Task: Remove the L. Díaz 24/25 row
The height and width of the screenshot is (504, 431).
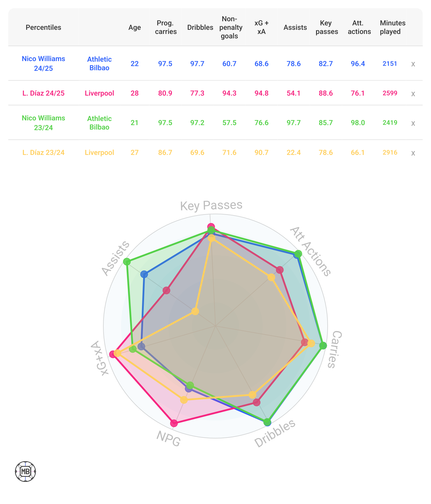Action: (413, 94)
